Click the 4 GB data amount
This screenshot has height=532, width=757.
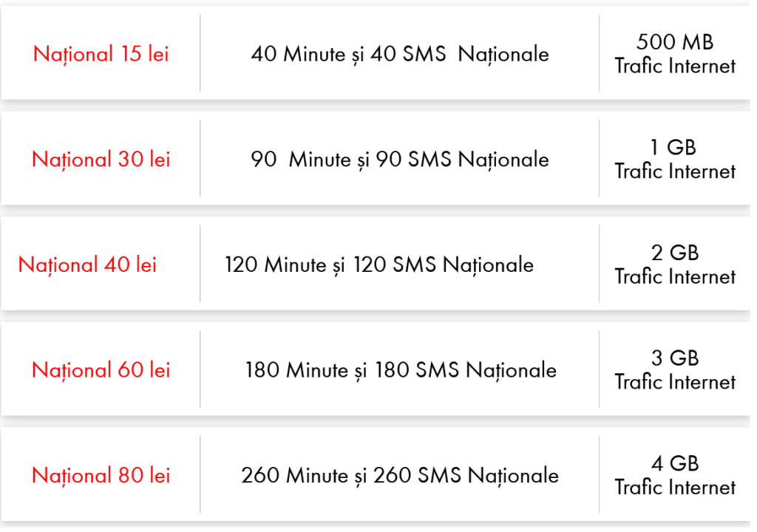(x=675, y=464)
